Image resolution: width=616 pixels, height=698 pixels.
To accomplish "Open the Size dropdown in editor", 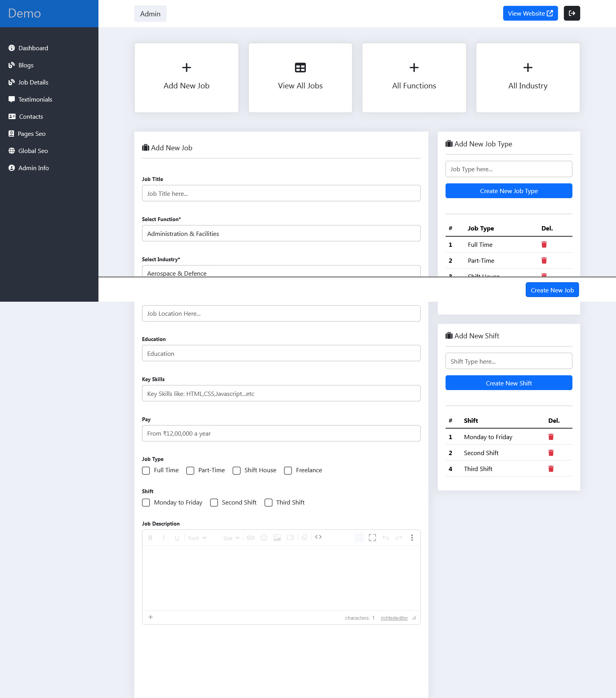I will click(x=231, y=538).
